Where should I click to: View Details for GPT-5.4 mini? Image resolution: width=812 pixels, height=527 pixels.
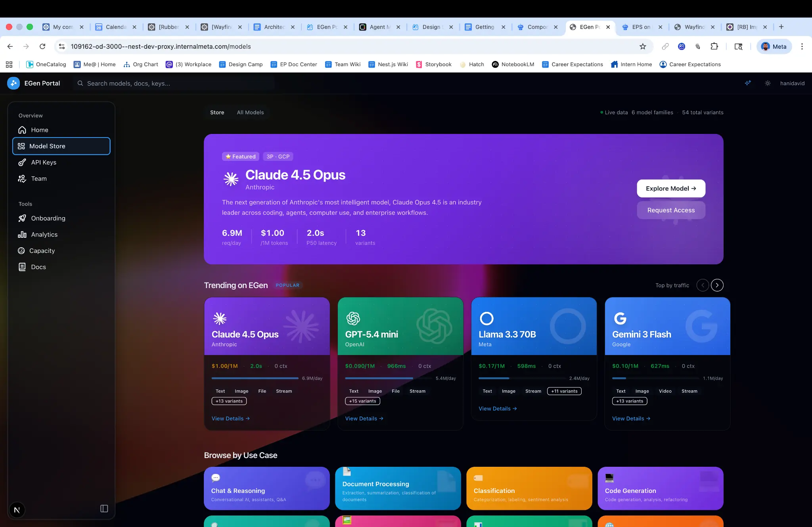(364, 418)
